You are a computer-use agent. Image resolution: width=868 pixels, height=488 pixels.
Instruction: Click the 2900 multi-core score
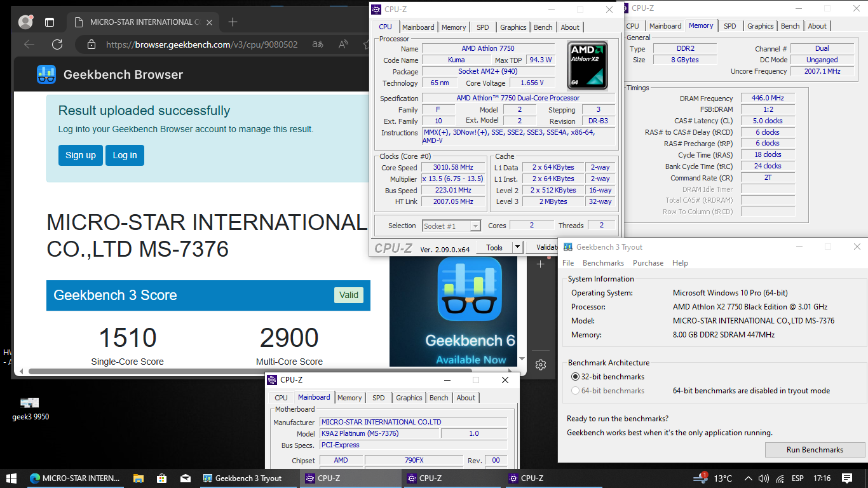pos(289,338)
